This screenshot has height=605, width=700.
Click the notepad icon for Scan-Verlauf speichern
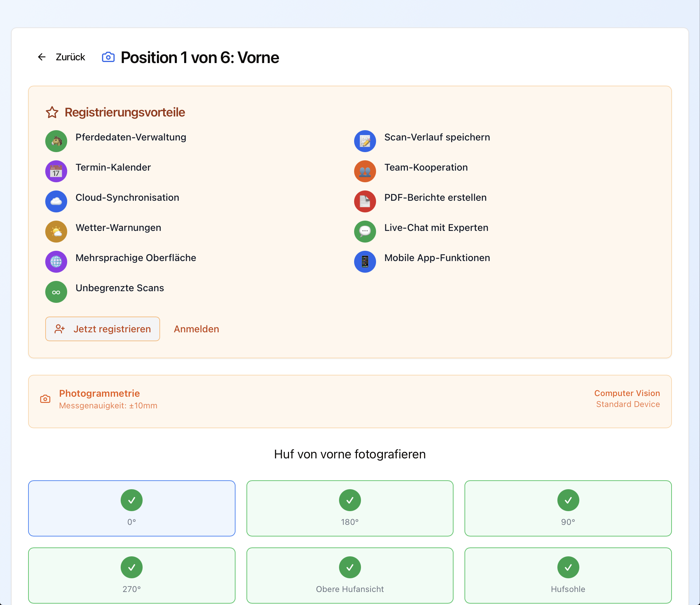[365, 141]
